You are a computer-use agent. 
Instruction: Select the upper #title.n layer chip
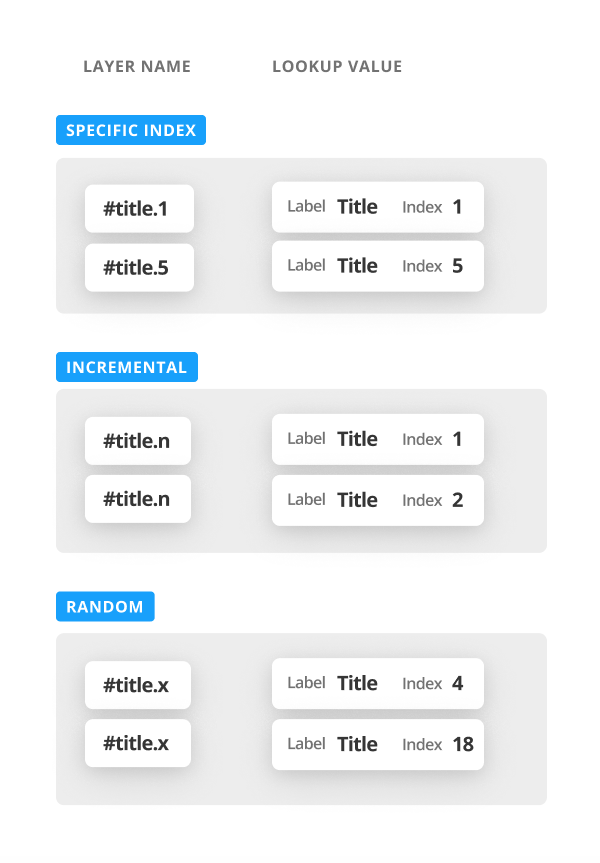click(137, 441)
